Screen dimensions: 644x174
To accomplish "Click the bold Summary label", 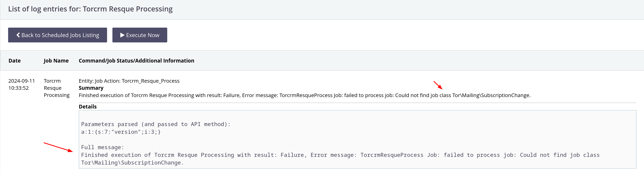I will click(91, 88).
